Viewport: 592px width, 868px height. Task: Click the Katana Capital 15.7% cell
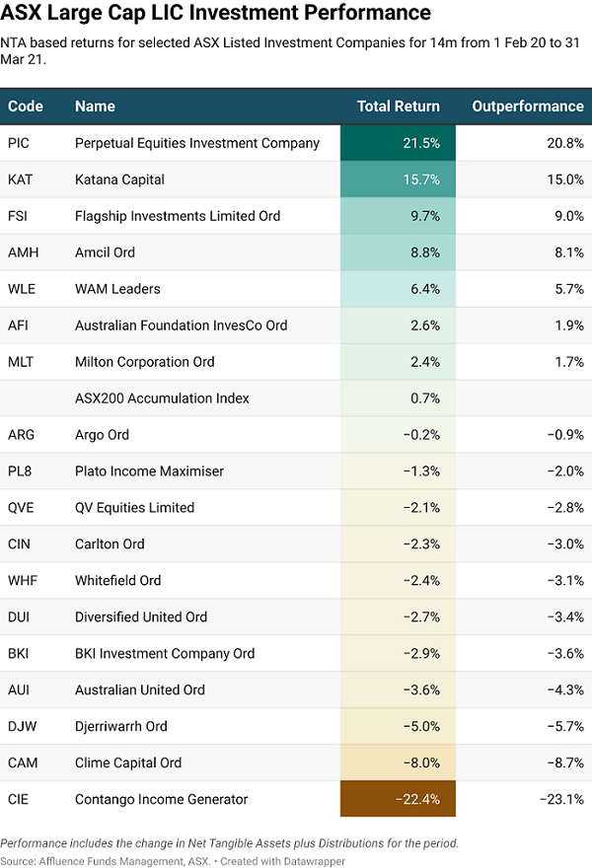click(x=398, y=180)
